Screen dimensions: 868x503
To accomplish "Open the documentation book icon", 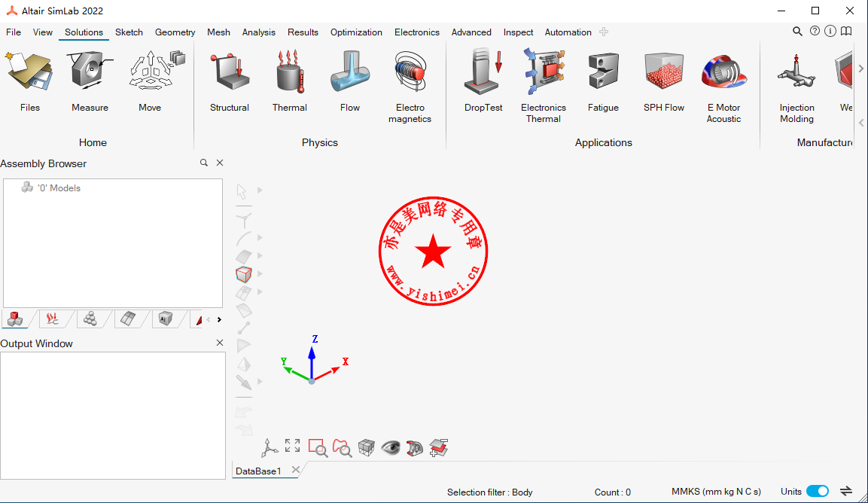I will (x=846, y=31).
